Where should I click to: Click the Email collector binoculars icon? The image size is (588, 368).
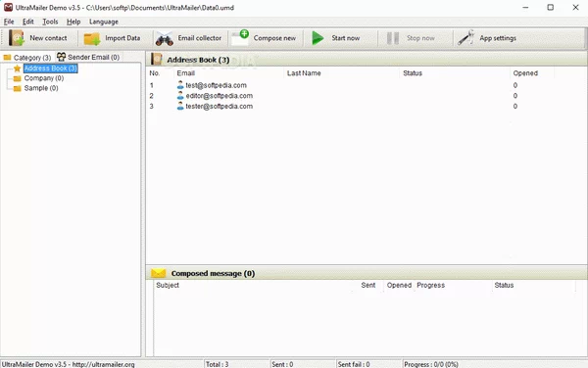coord(165,38)
